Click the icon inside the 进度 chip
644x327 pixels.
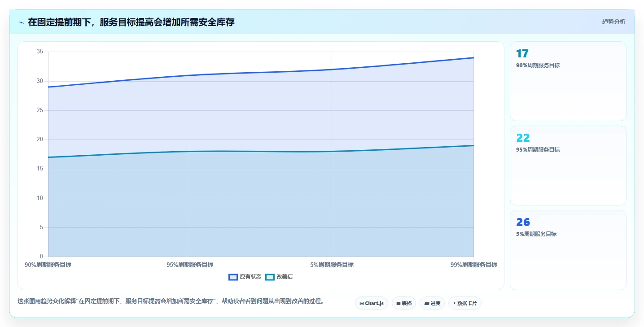426,304
